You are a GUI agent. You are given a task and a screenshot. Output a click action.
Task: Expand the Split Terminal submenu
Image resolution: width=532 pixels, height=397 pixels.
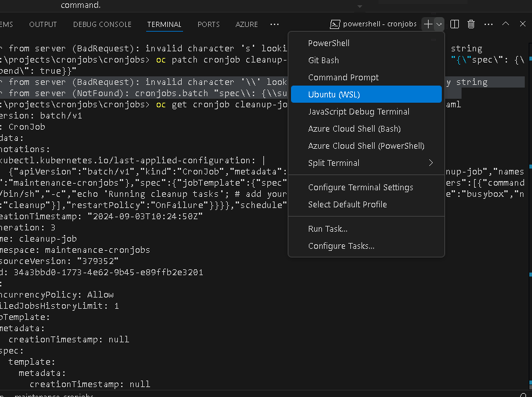(366, 163)
